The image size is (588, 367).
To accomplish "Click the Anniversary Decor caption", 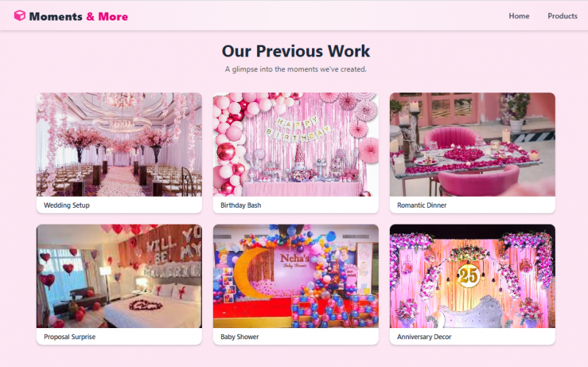I will 424,337.
